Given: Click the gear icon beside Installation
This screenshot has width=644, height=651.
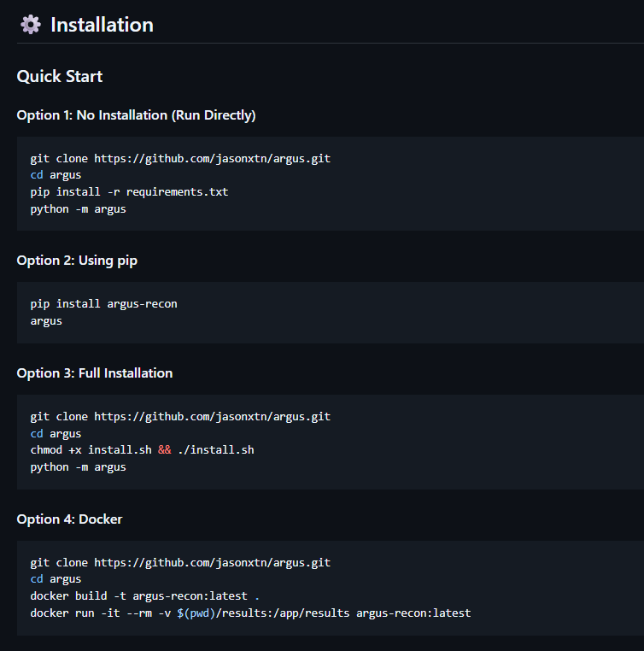Looking at the screenshot, I should coord(31,25).
